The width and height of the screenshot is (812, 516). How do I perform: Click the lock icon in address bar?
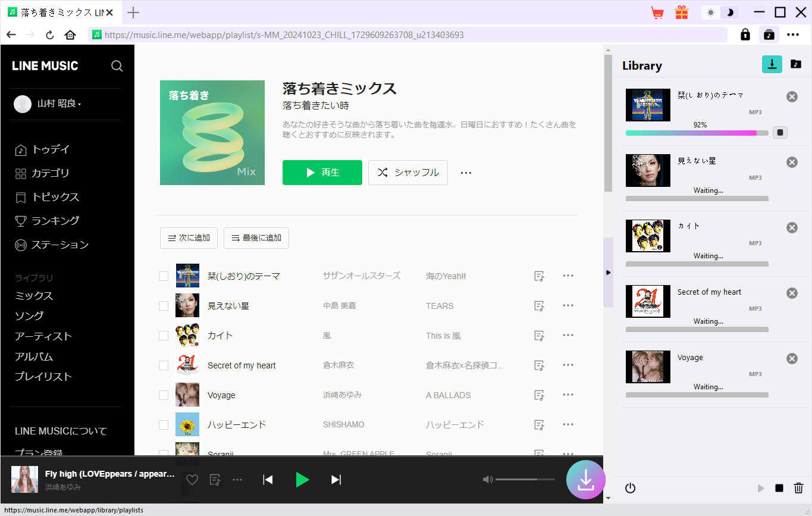click(745, 35)
